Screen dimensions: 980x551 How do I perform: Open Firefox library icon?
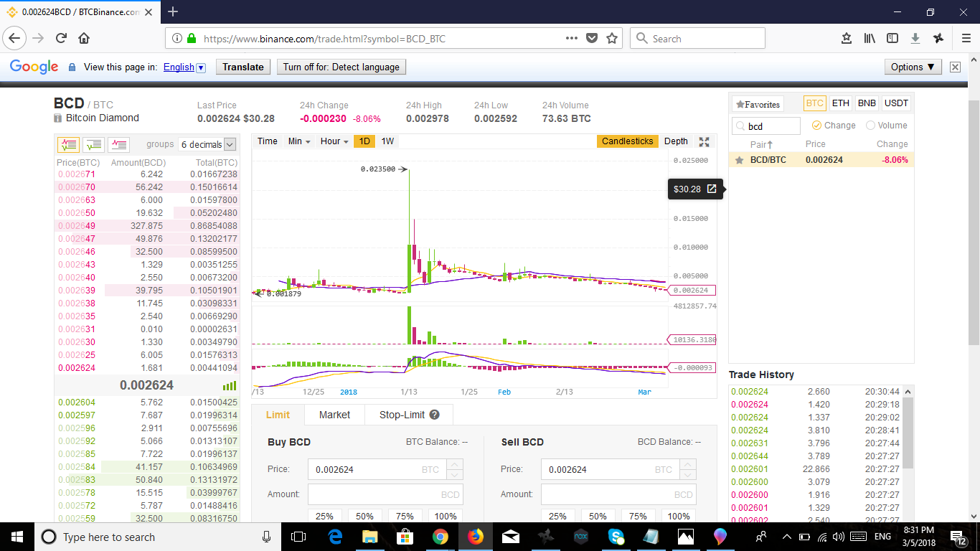(870, 39)
